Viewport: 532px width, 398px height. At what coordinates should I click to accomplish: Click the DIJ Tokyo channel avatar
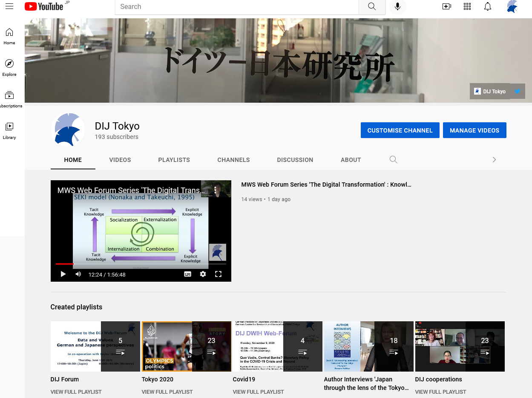[68, 130]
